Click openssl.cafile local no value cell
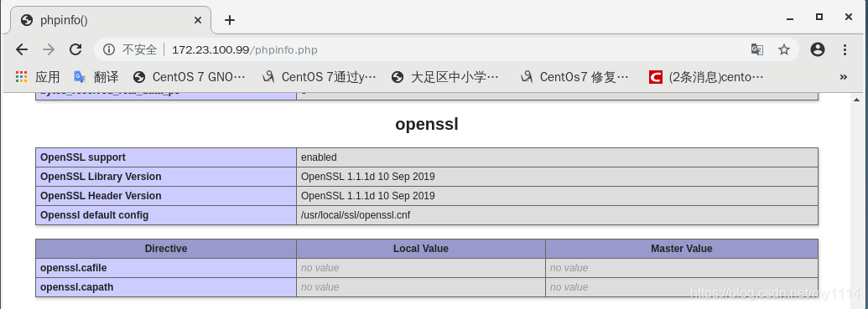868x309 pixels. (x=421, y=268)
